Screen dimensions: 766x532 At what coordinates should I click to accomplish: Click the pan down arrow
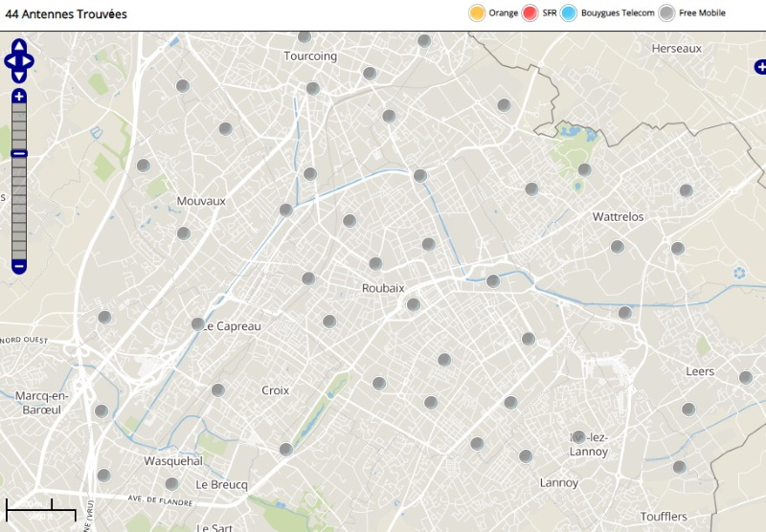pyautogui.click(x=19, y=78)
